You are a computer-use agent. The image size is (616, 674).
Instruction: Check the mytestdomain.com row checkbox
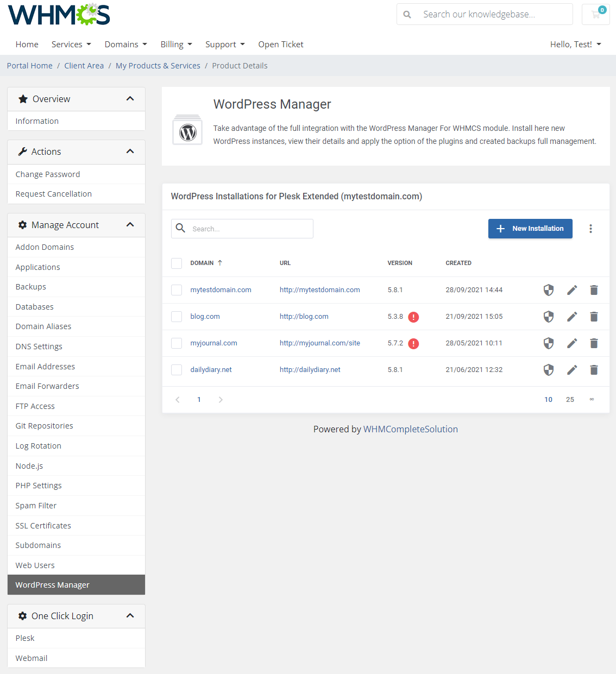click(177, 290)
